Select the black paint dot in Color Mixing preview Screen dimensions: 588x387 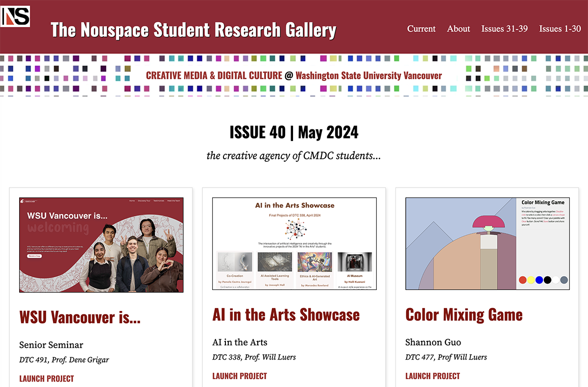(x=547, y=279)
